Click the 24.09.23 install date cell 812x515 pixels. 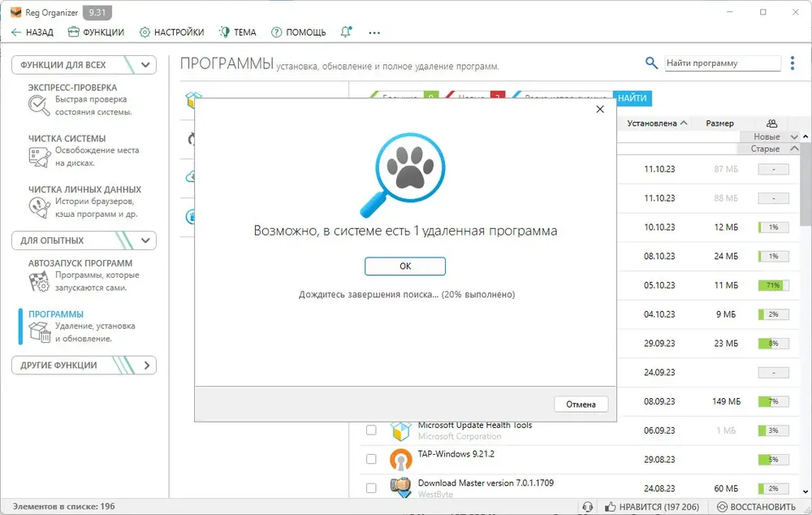[x=659, y=373]
